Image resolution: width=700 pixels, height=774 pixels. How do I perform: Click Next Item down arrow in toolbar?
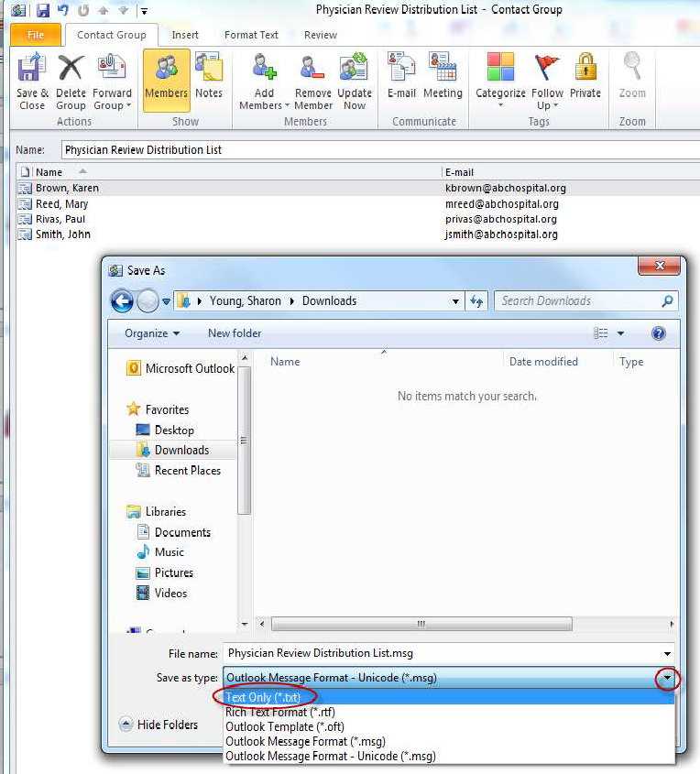(x=123, y=10)
